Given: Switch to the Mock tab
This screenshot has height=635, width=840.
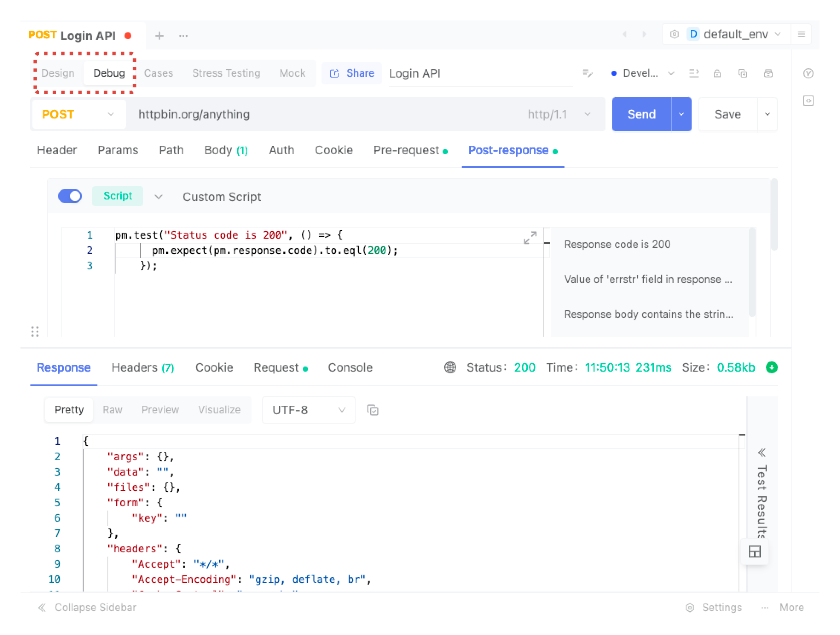Looking at the screenshot, I should point(293,73).
